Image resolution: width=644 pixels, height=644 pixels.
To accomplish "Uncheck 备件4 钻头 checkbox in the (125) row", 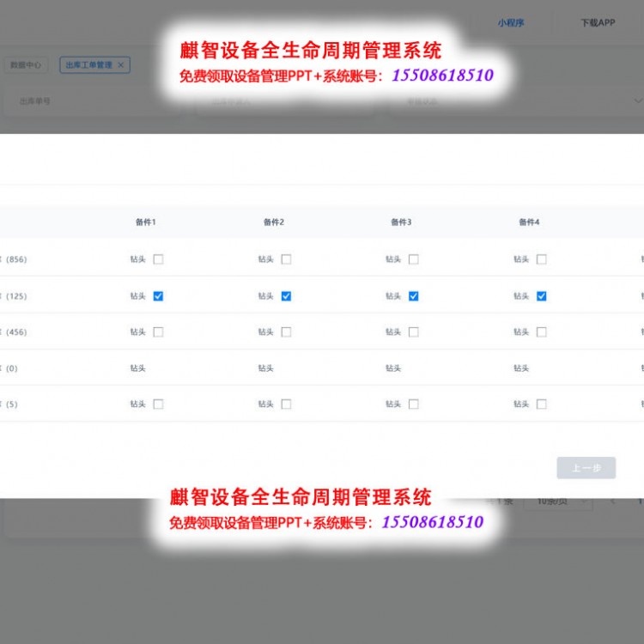I will pyautogui.click(x=541, y=296).
